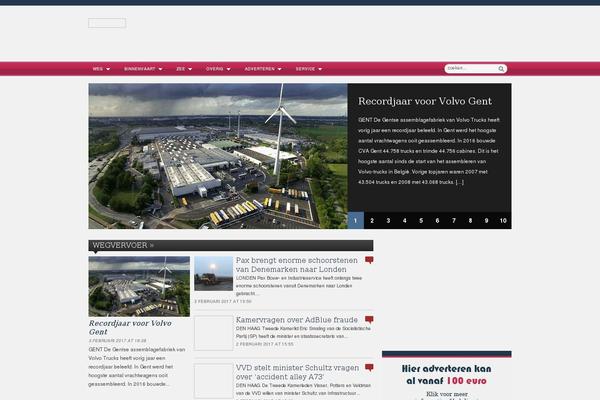Go to slide 3 in the slider

click(388, 220)
